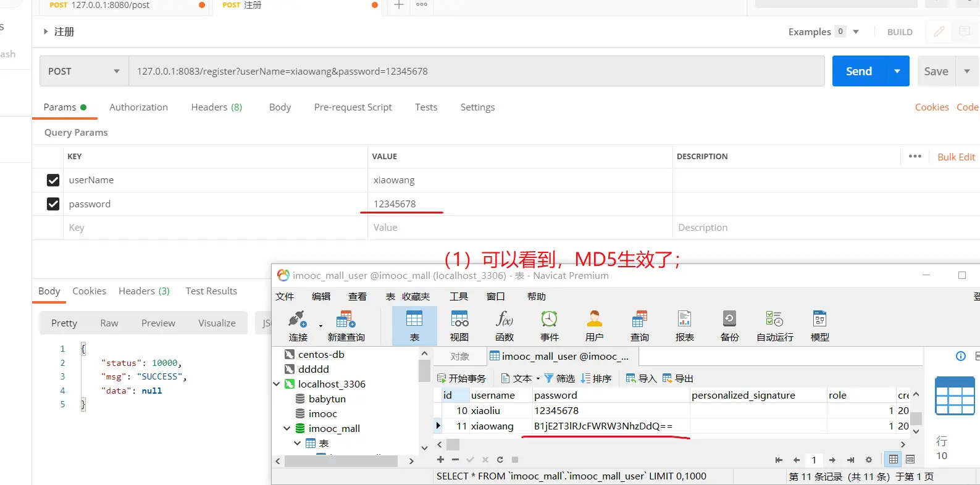Open the request Tests tab

point(426,107)
